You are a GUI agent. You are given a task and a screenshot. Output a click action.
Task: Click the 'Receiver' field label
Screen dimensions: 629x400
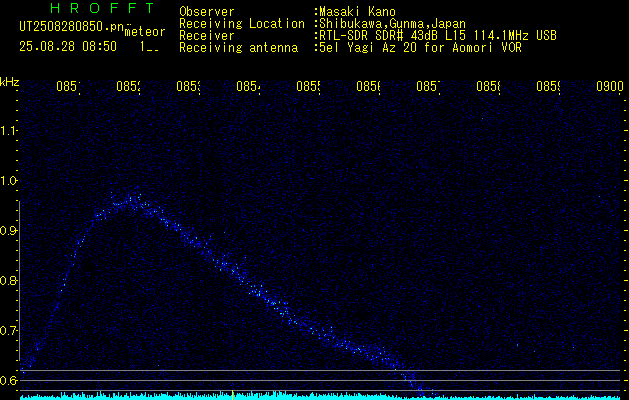click(x=207, y=36)
